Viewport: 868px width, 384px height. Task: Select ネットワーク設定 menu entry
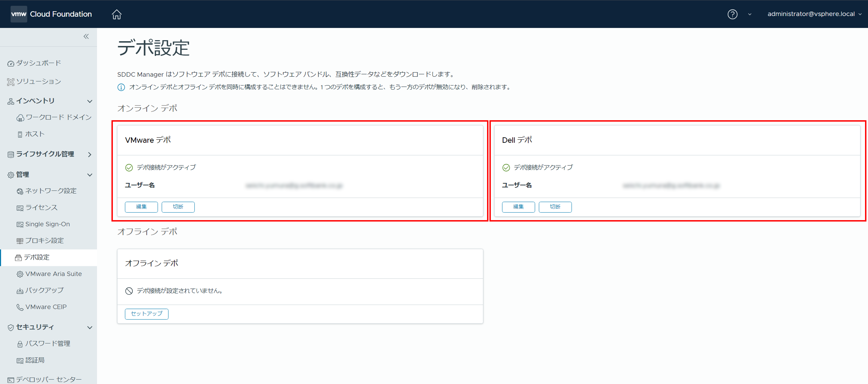[51, 191]
